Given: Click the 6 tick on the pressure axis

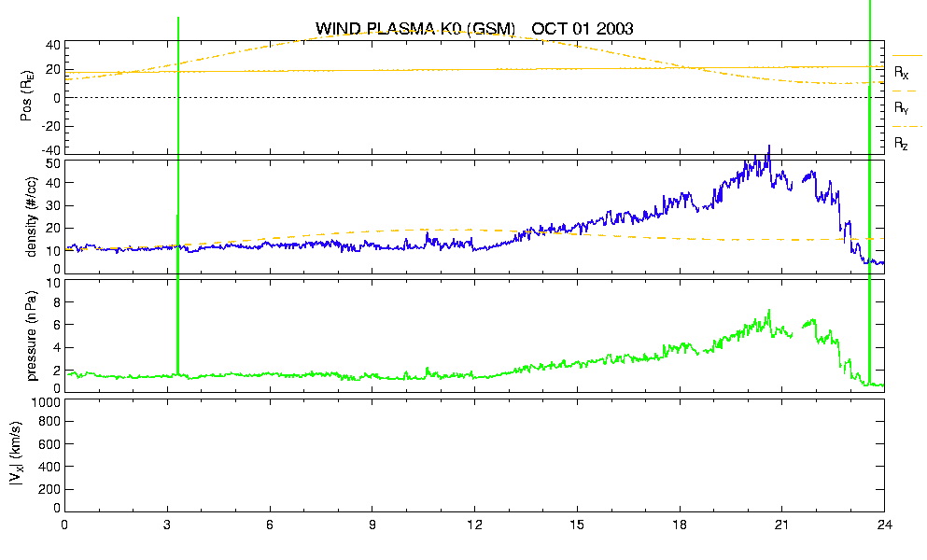Looking at the screenshot, I should [x=57, y=325].
